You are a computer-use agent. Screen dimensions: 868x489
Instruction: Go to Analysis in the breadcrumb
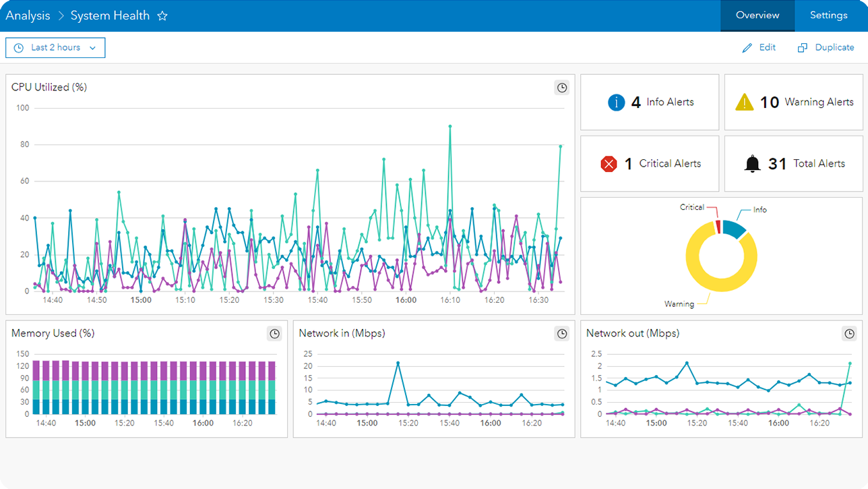pyautogui.click(x=28, y=16)
